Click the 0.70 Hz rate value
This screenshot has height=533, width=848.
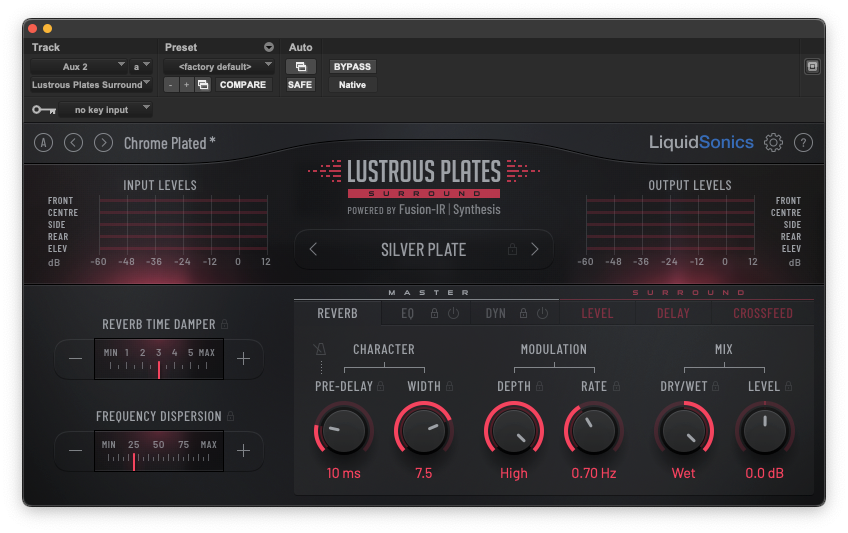coord(594,474)
